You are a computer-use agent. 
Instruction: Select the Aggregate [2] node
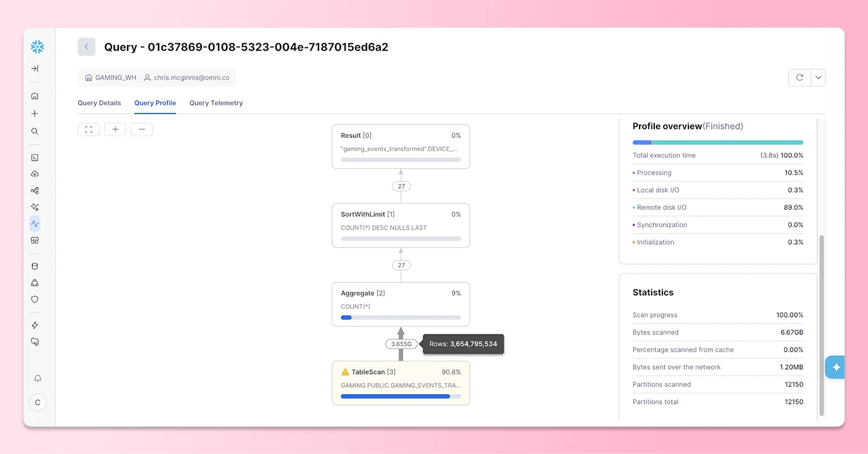pyautogui.click(x=401, y=304)
